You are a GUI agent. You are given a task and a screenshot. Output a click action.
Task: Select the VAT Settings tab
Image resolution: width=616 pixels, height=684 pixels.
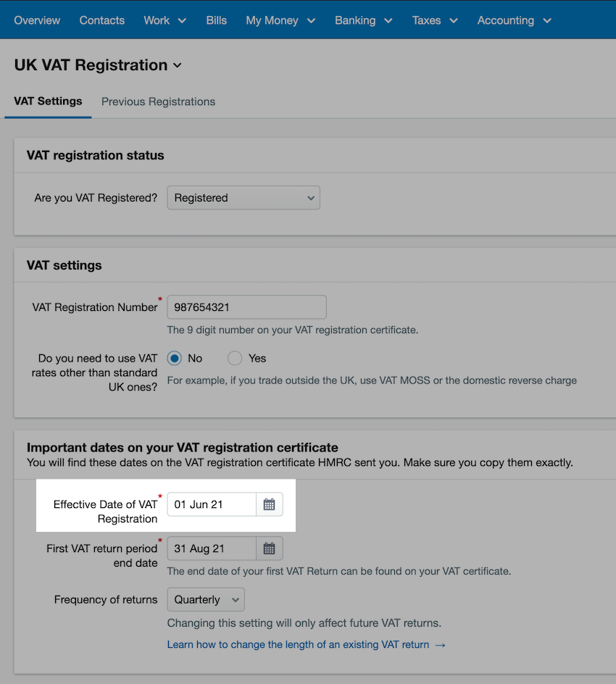coord(48,101)
